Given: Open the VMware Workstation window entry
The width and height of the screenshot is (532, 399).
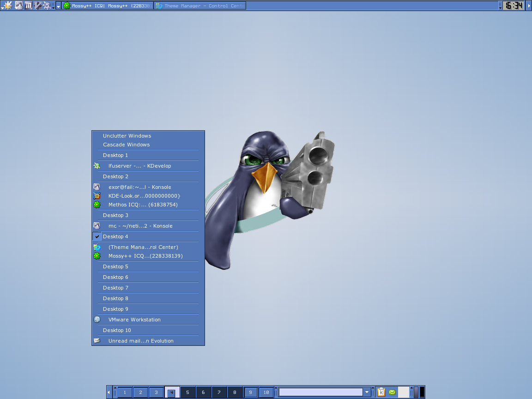Looking at the screenshot, I should point(148,320).
